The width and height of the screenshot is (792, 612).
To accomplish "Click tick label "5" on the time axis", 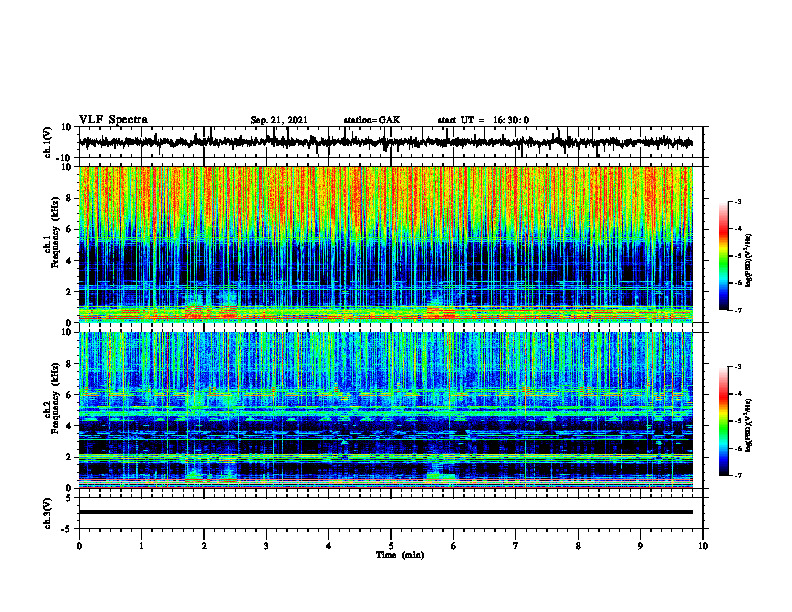I will (x=391, y=546).
